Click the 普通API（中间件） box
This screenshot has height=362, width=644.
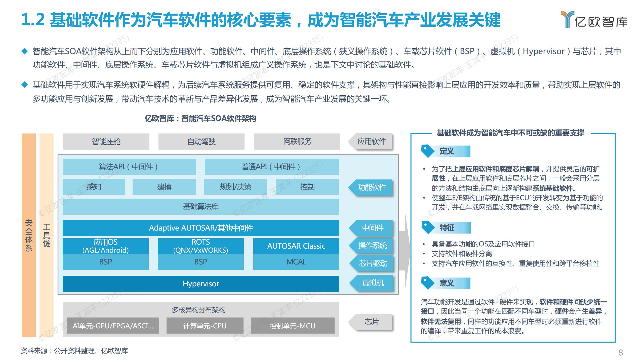click(272, 166)
